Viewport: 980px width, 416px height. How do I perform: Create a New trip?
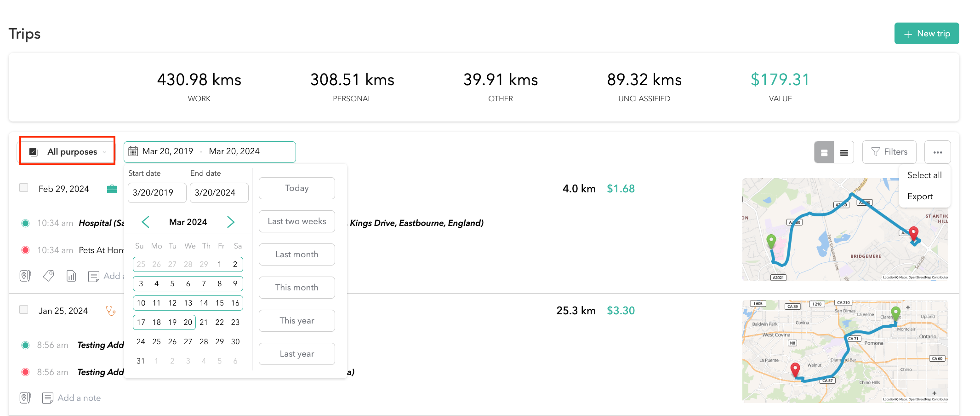[927, 33]
